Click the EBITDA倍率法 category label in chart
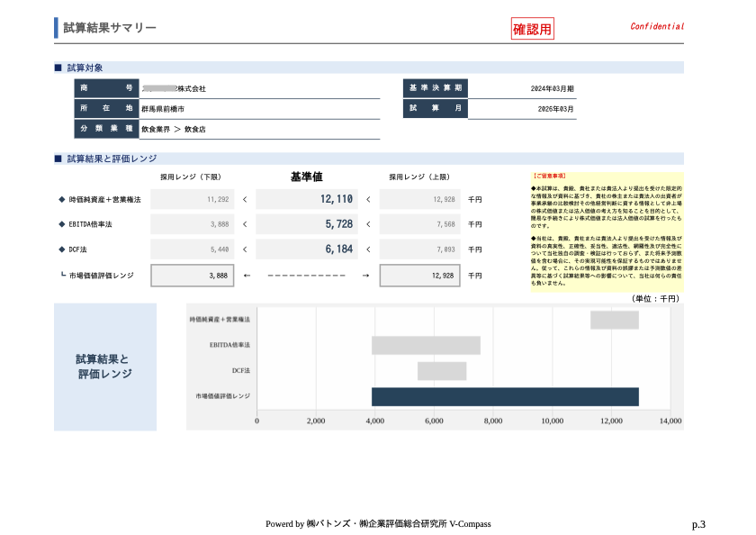 (229, 345)
